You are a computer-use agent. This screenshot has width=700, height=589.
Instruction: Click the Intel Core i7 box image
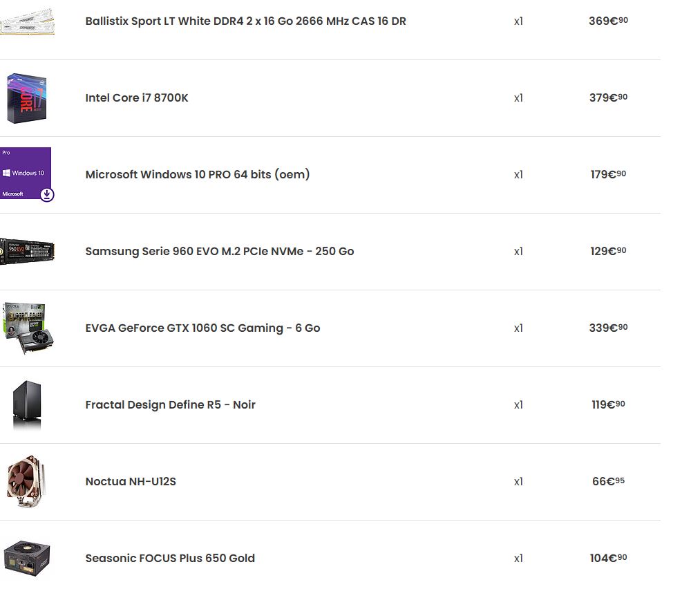26,98
